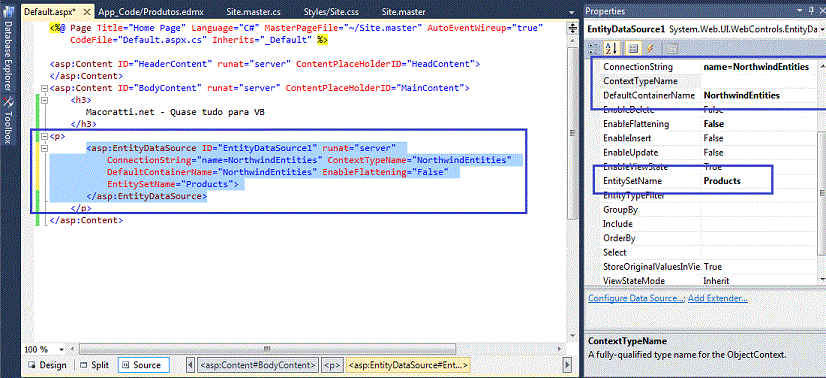Open Property Pages icon in Properties toolbar
The image size is (826, 378).
click(671, 48)
